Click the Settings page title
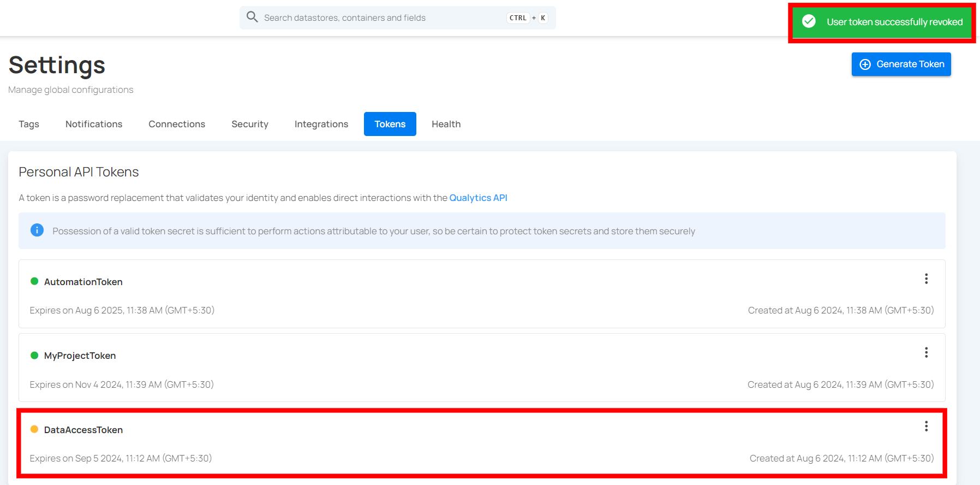This screenshot has height=485, width=980. pyautogui.click(x=57, y=65)
